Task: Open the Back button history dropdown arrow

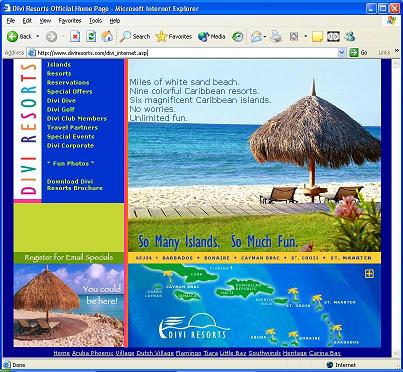Action: (38, 36)
